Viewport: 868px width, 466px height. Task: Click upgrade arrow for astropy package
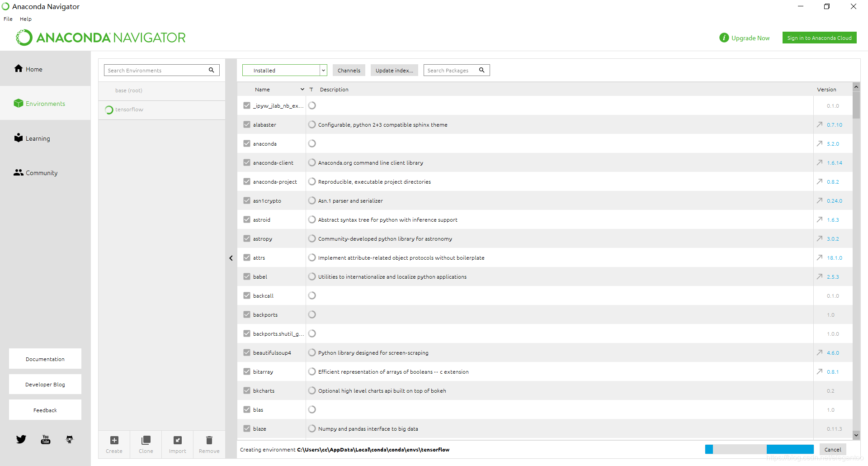(x=820, y=238)
